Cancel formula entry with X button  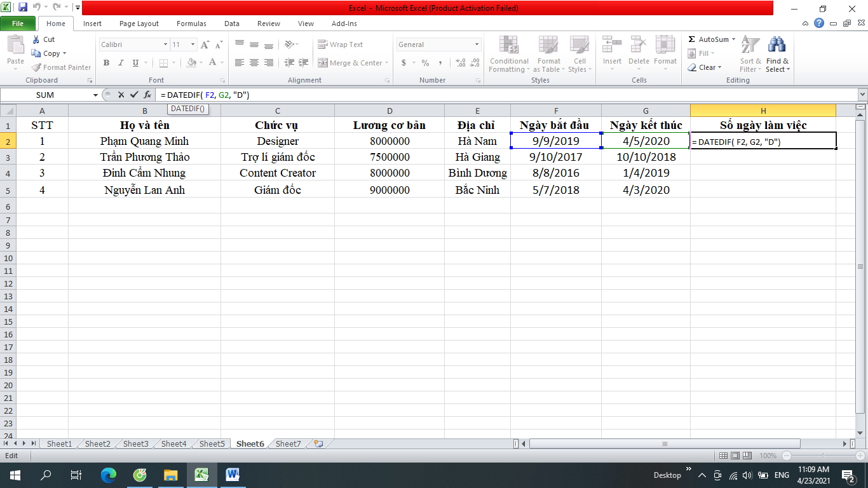tap(121, 95)
